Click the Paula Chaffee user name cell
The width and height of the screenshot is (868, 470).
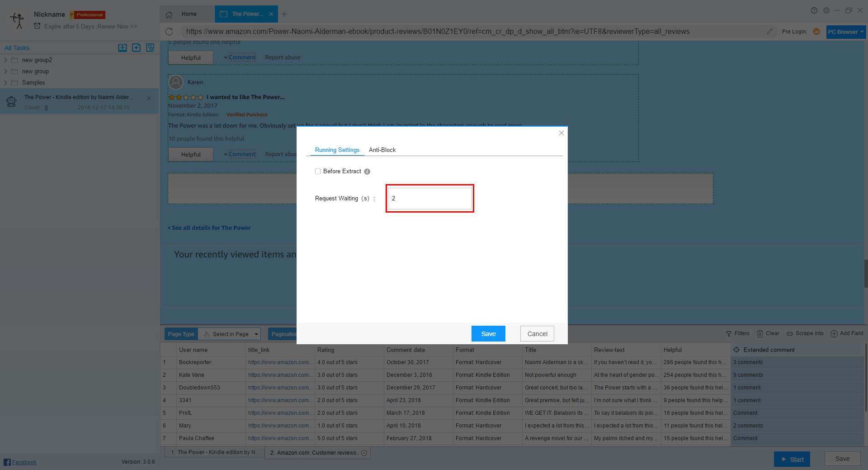point(211,438)
